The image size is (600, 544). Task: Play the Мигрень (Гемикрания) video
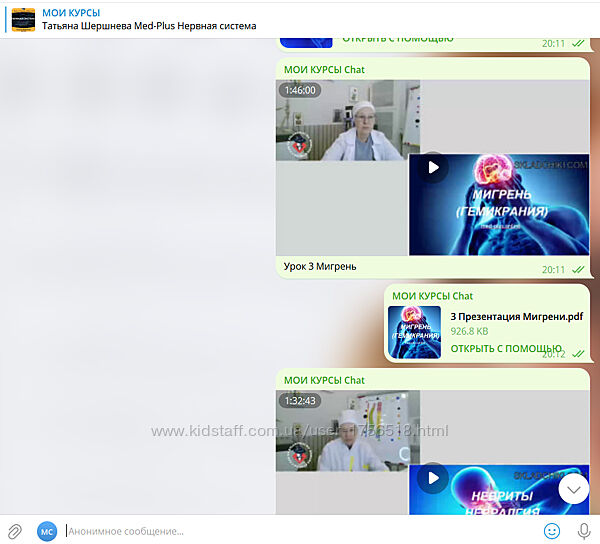coord(433,167)
